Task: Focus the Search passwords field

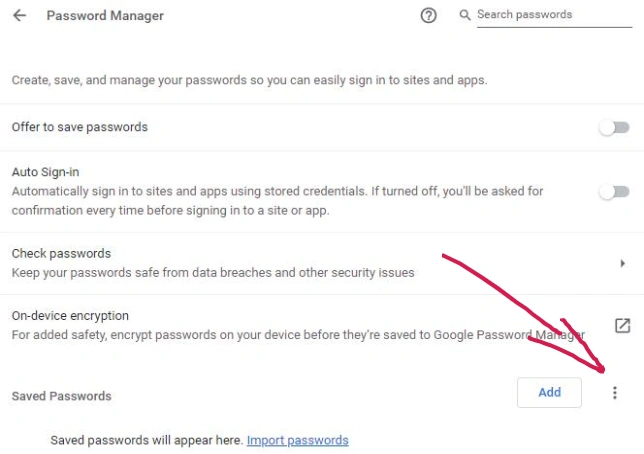Action: click(554, 15)
